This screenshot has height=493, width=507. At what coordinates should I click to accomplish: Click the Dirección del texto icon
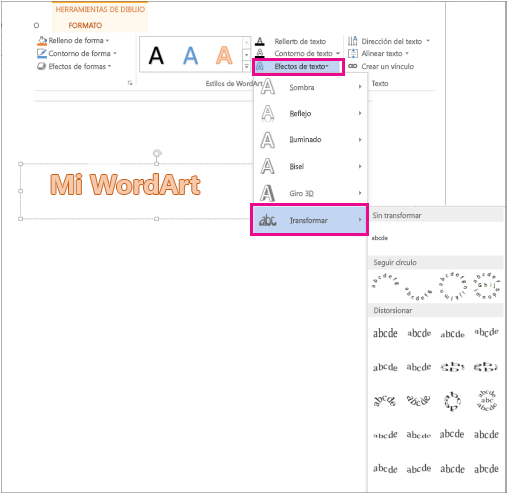(x=353, y=41)
